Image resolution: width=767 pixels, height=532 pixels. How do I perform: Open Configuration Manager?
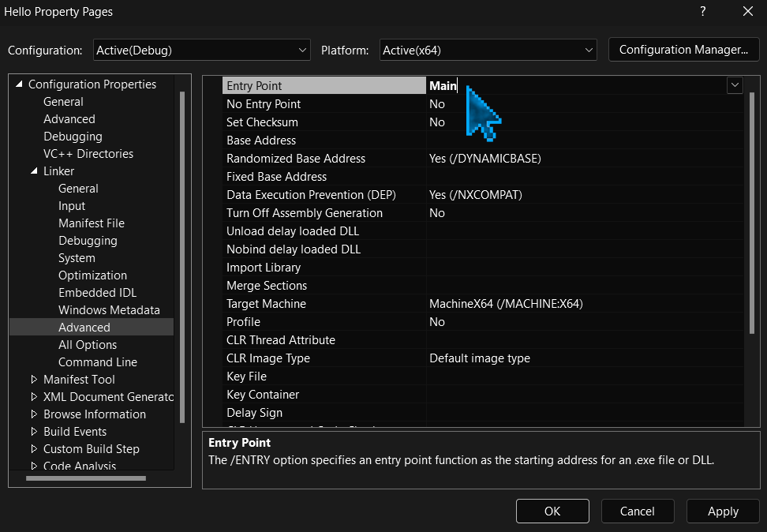tap(683, 50)
